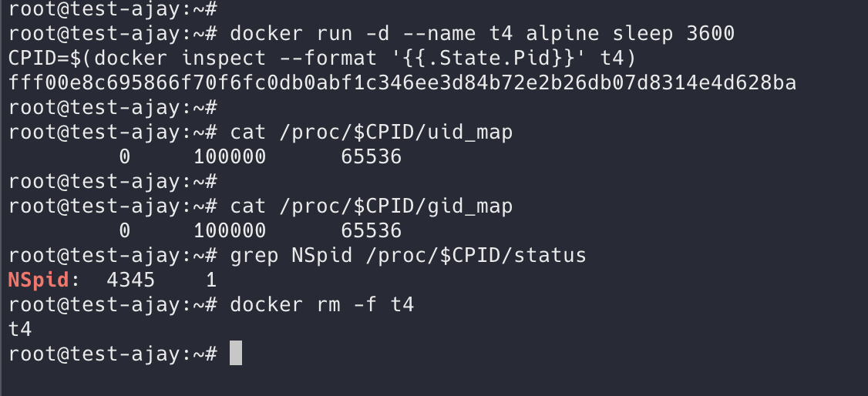Click the cat uid_map command

[371, 133]
